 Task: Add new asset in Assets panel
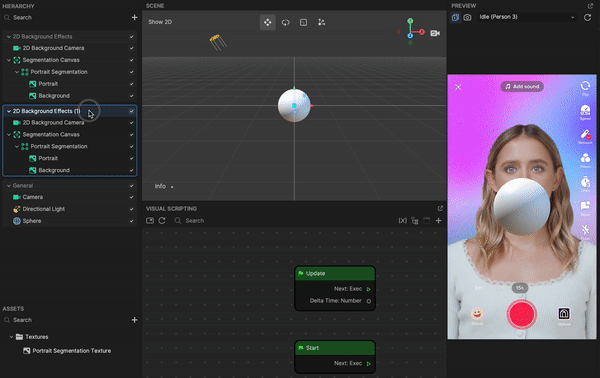click(x=134, y=320)
